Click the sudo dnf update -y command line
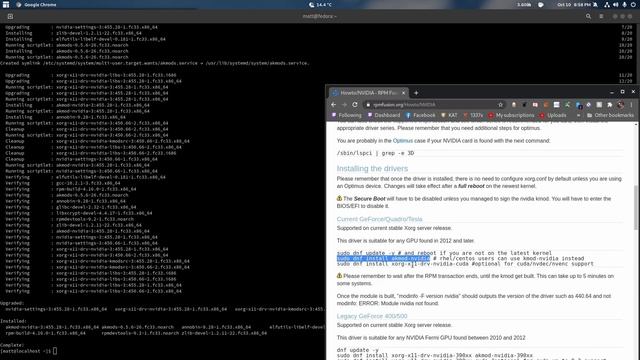 (x=444, y=253)
